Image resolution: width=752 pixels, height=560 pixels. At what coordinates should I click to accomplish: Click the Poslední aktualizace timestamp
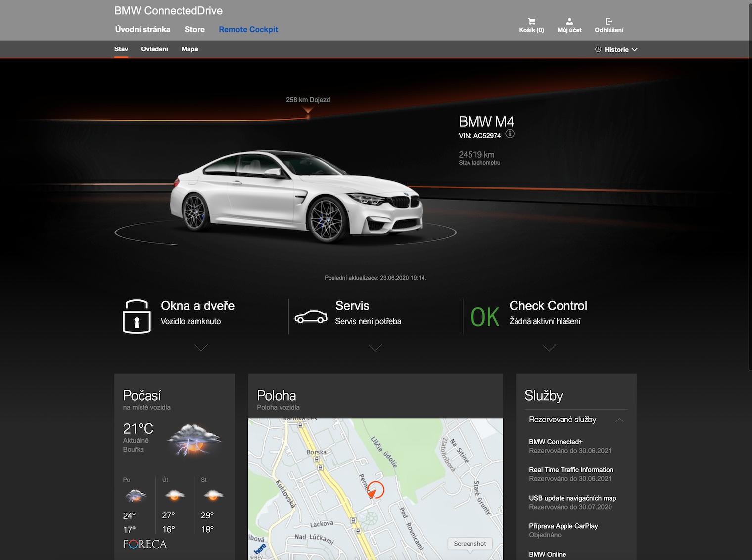[375, 278]
